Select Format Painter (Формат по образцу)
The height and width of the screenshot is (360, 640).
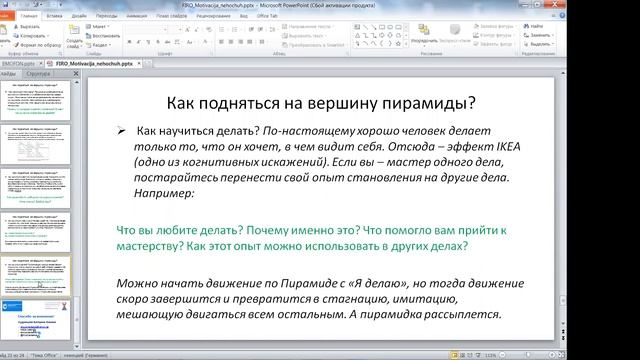[37, 45]
